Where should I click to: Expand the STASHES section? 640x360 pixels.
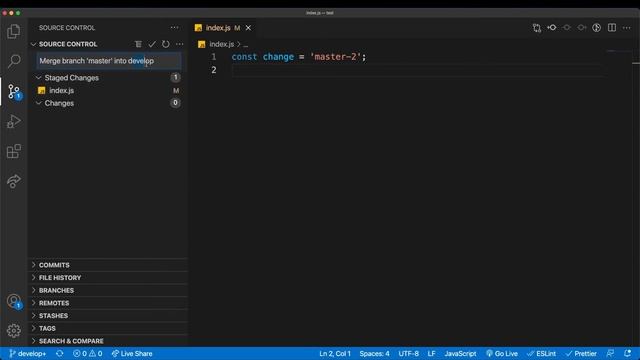coord(108,316)
